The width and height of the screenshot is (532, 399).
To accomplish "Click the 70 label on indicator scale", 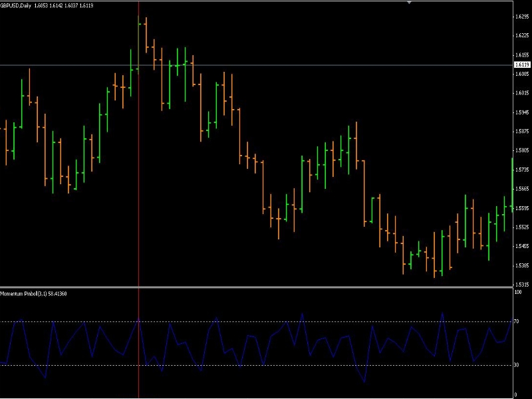I will point(517,322).
